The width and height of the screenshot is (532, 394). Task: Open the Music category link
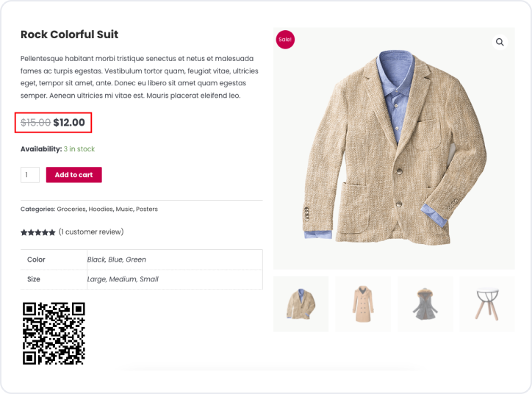click(125, 209)
